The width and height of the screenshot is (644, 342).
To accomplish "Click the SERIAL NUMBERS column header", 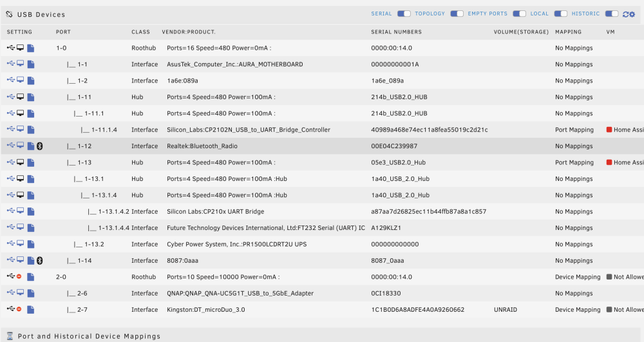I will point(396,32).
